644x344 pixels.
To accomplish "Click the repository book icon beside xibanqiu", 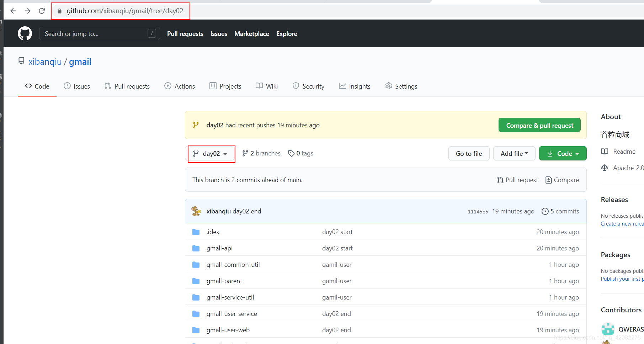I will 21,61.
